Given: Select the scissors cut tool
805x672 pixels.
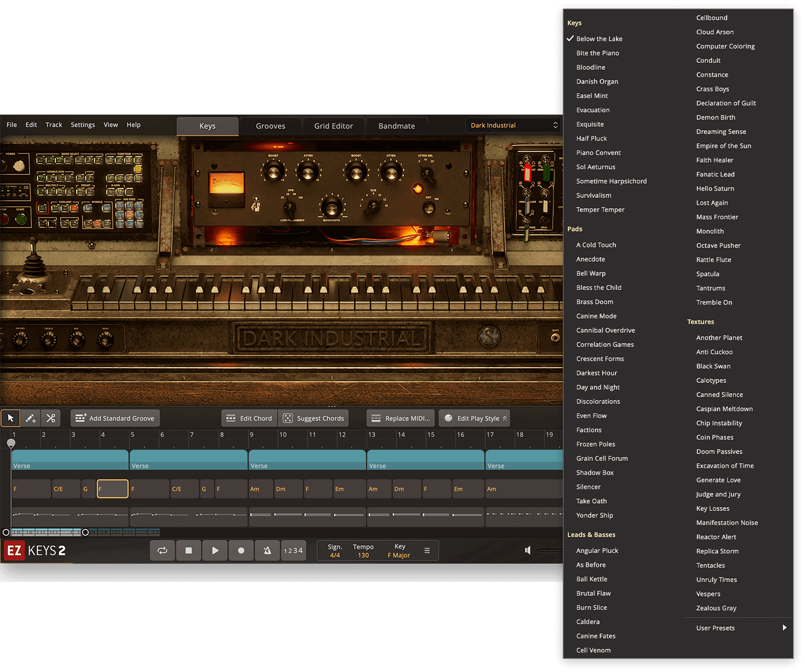Looking at the screenshot, I should coord(51,418).
